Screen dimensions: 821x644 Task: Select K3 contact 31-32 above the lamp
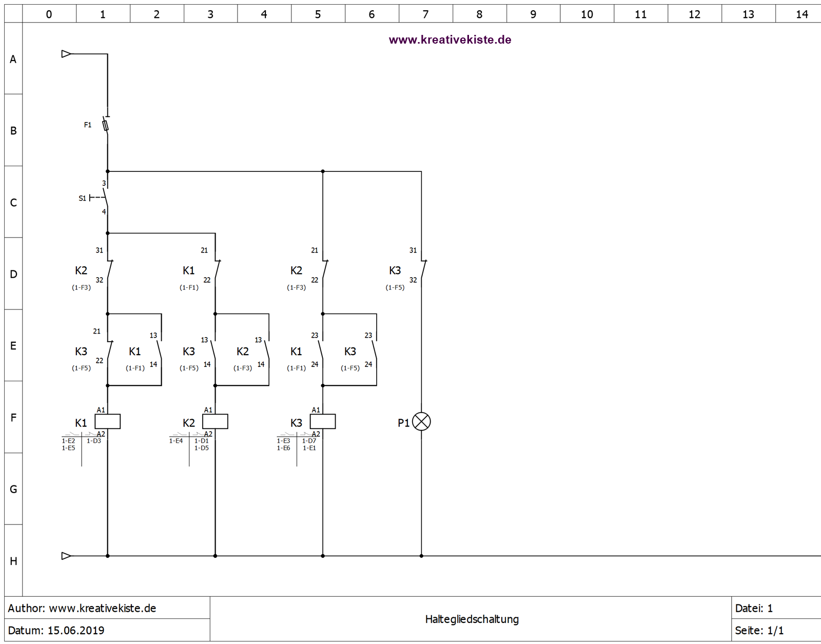(x=423, y=268)
